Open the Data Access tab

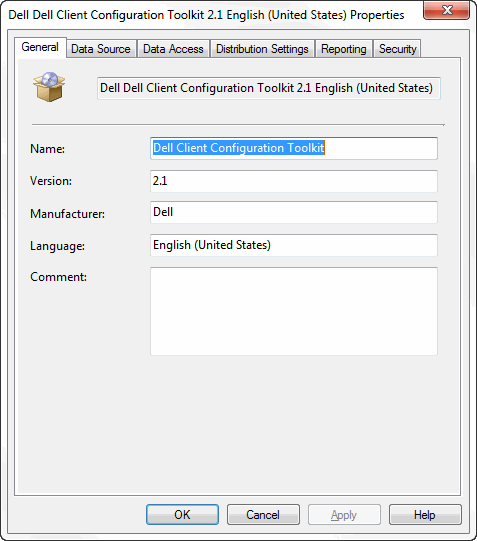[173, 49]
